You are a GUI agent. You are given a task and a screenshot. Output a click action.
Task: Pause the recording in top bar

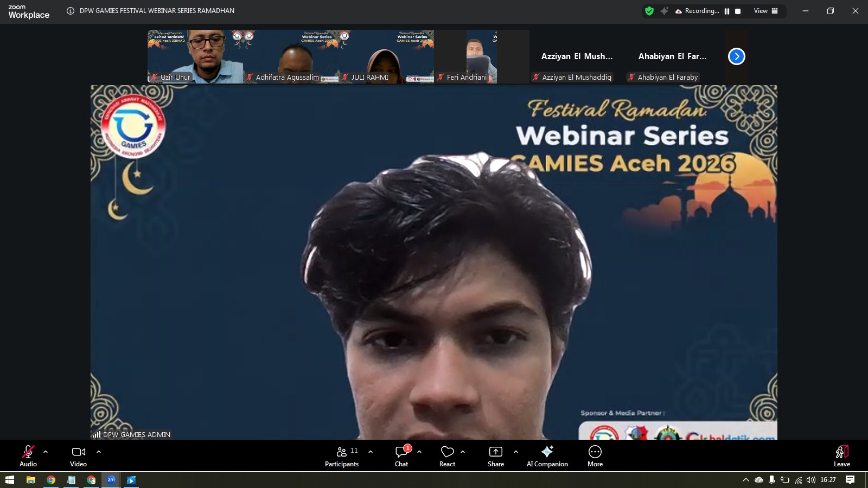click(727, 11)
